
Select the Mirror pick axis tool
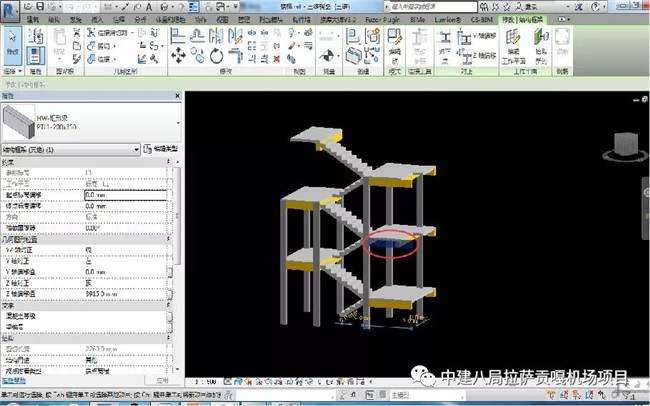point(216,36)
